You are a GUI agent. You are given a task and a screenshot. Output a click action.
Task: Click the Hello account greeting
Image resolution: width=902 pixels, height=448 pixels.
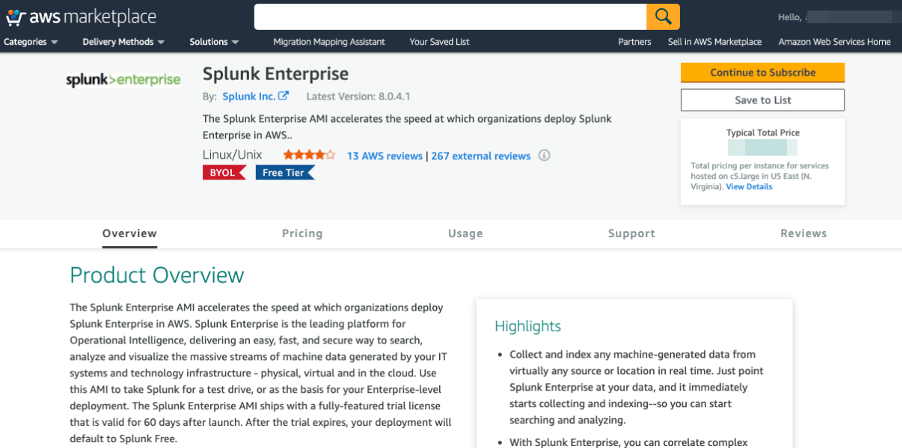pos(789,17)
